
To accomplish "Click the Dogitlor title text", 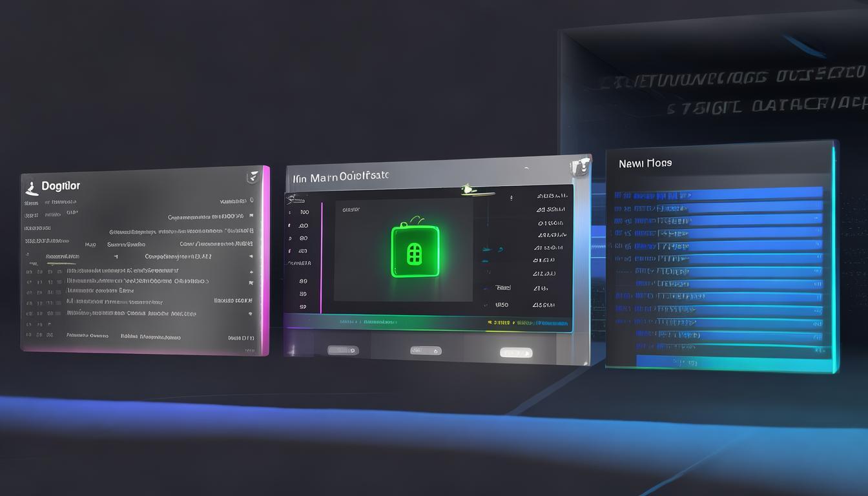I will coord(61,186).
